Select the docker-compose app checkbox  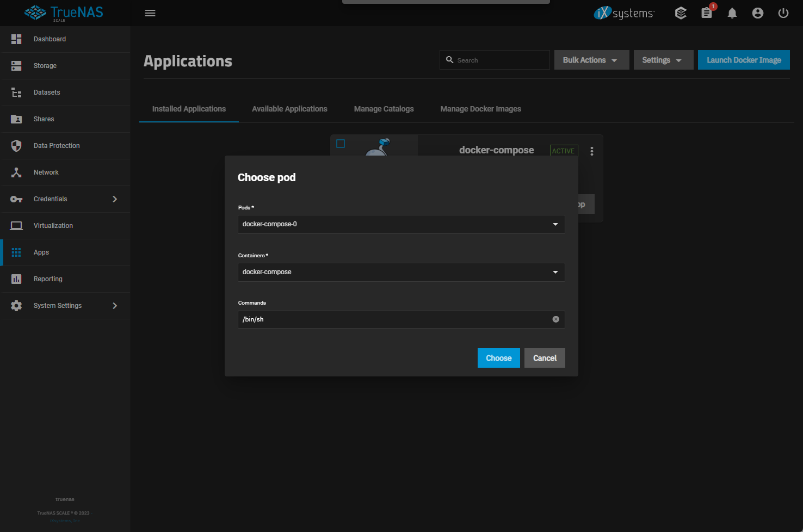[341, 144]
